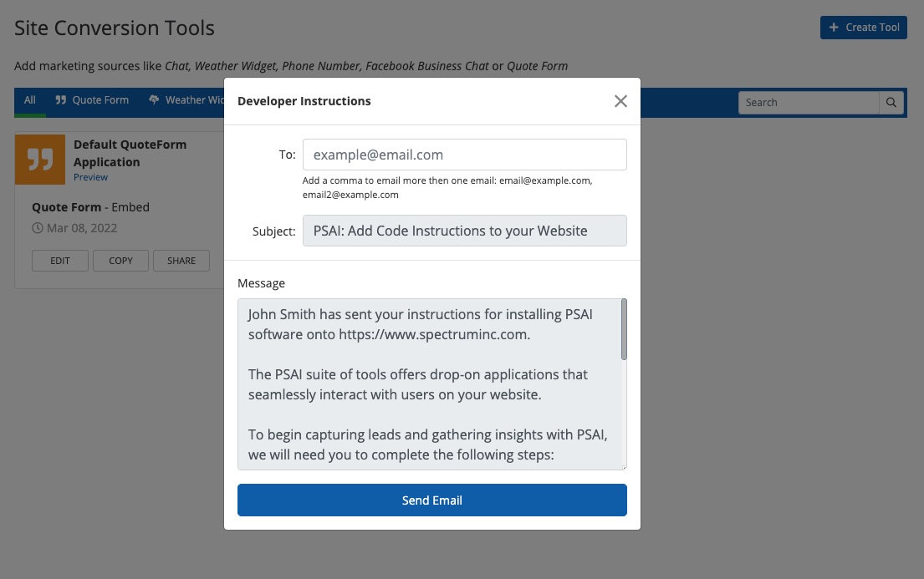The image size is (924, 579).
Task: Switch to the All tab
Action: point(30,100)
